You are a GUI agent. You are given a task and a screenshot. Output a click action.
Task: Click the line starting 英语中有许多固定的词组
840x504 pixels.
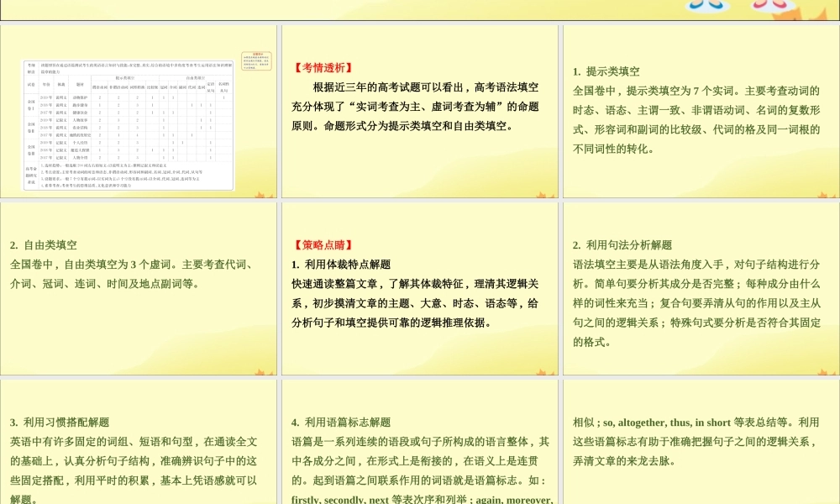[134, 442]
